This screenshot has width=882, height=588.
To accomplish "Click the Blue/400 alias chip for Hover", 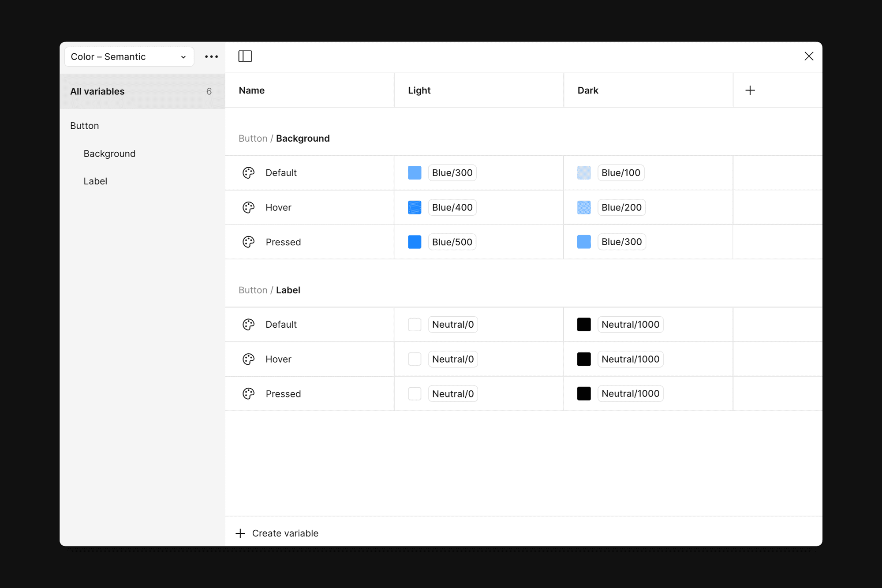I will point(452,207).
